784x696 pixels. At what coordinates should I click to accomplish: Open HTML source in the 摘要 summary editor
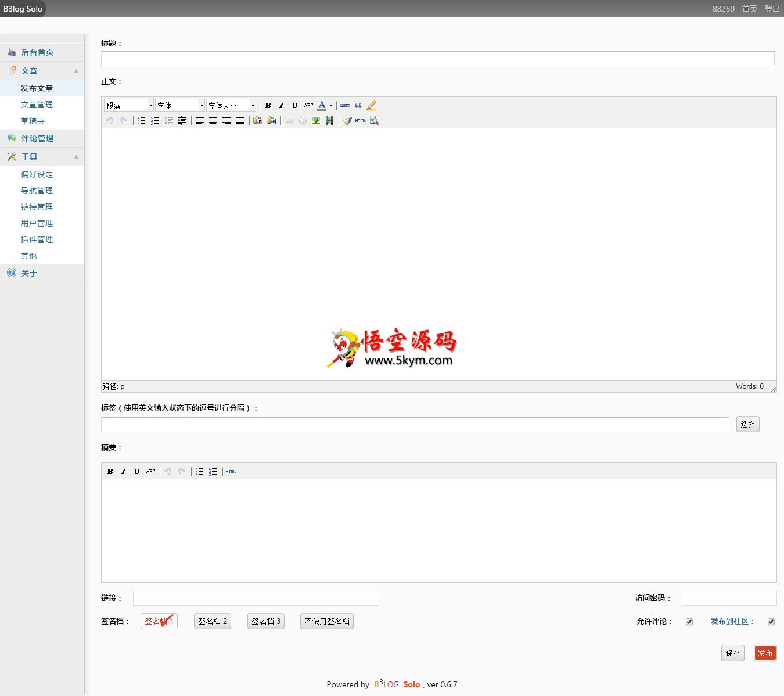click(x=231, y=471)
